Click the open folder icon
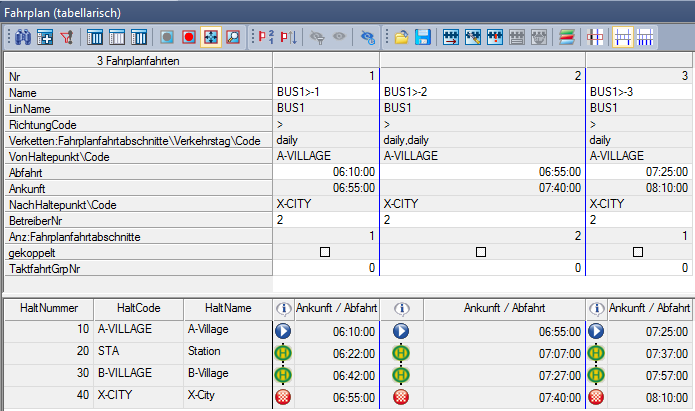Image resolution: width=695 pixels, height=411 pixels. click(x=401, y=38)
